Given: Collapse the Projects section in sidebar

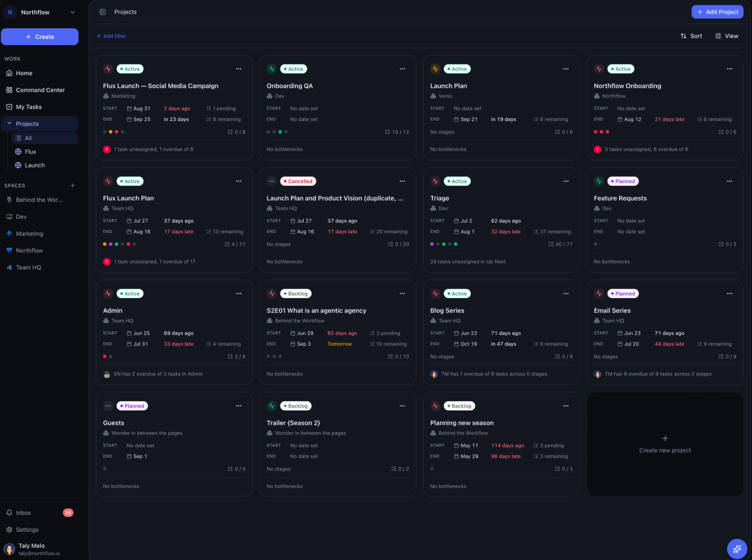Looking at the screenshot, I should pyautogui.click(x=9, y=124).
